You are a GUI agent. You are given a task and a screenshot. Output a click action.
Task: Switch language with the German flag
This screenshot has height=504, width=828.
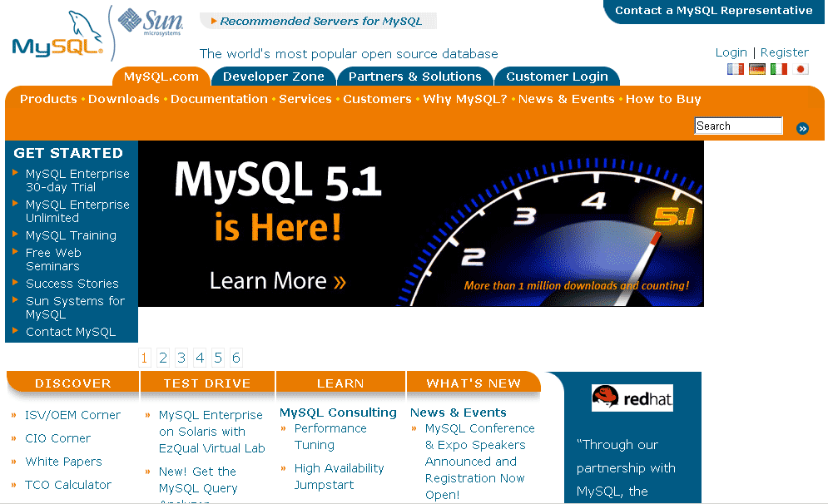(x=756, y=69)
